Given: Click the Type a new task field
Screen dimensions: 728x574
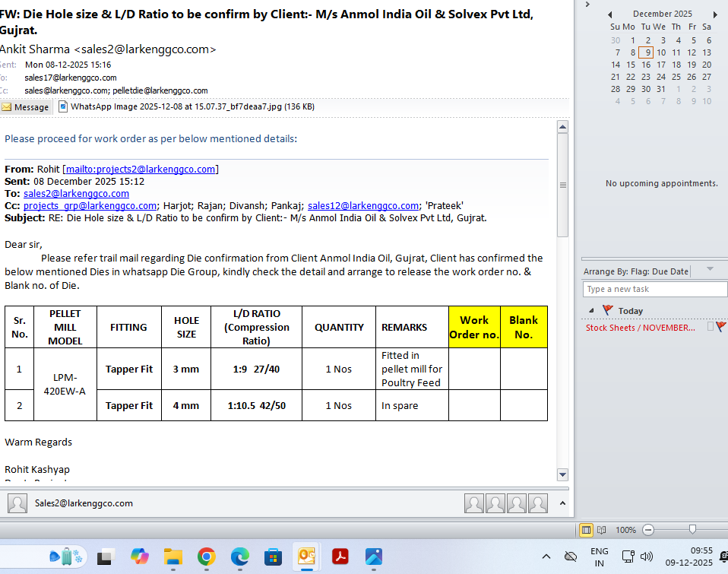Looking at the screenshot, I should (x=654, y=289).
